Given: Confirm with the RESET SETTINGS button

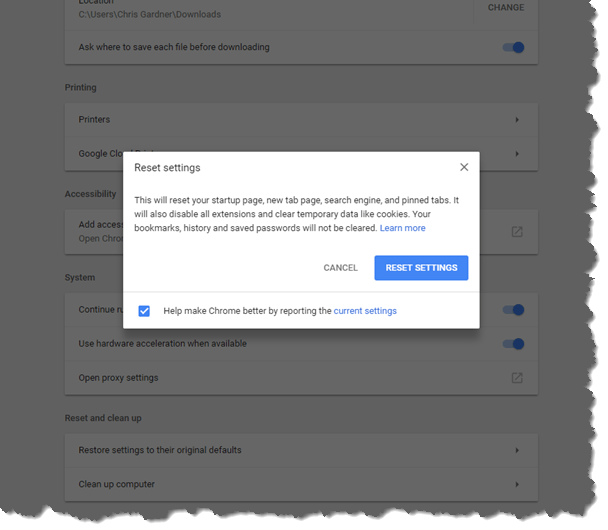Looking at the screenshot, I should pos(421,268).
